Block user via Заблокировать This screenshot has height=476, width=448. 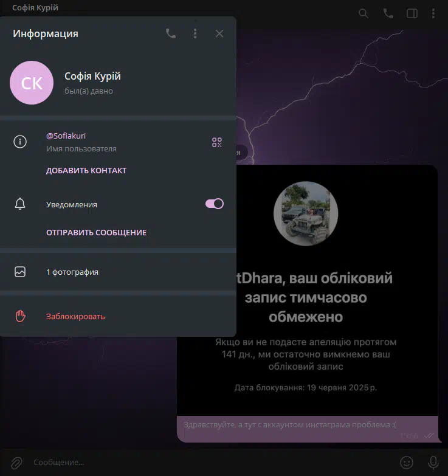tap(118, 316)
